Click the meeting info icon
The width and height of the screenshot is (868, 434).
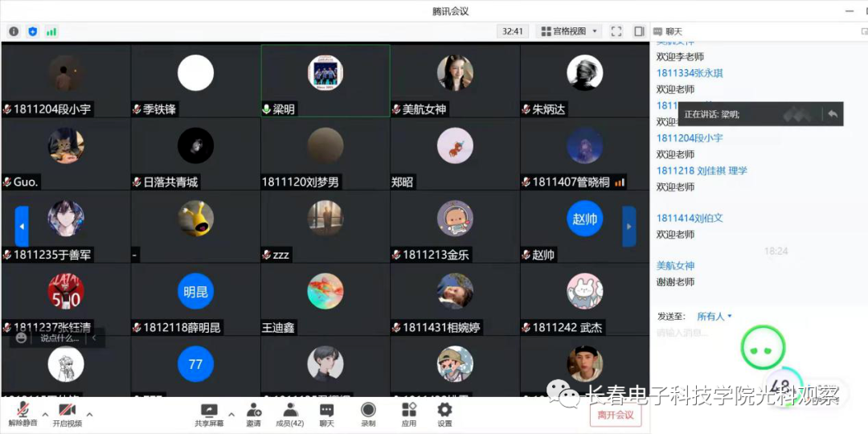click(14, 31)
